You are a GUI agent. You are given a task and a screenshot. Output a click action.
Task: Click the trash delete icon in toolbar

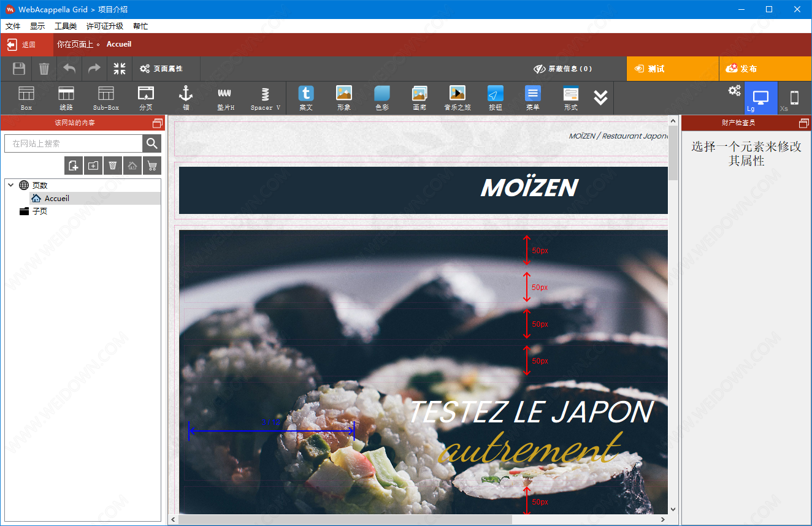click(44, 69)
